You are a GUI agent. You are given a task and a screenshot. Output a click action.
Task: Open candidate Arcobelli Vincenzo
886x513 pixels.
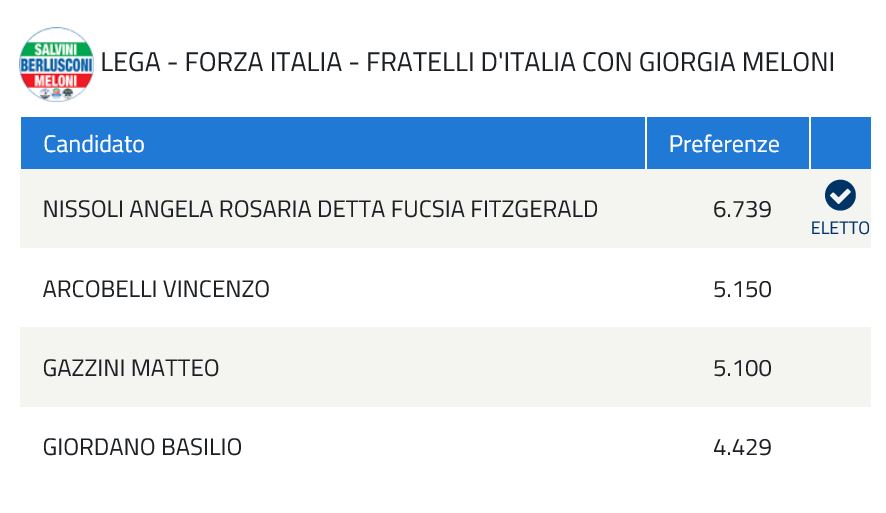click(x=156, y=289)
